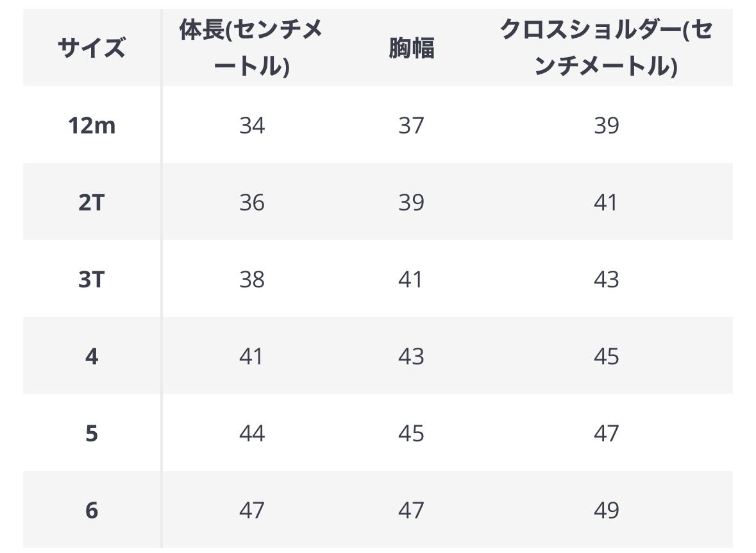Select the 体長(センチメートル) column header
Viewport: 756px width, 553px height.
click(x=251, y=48)
